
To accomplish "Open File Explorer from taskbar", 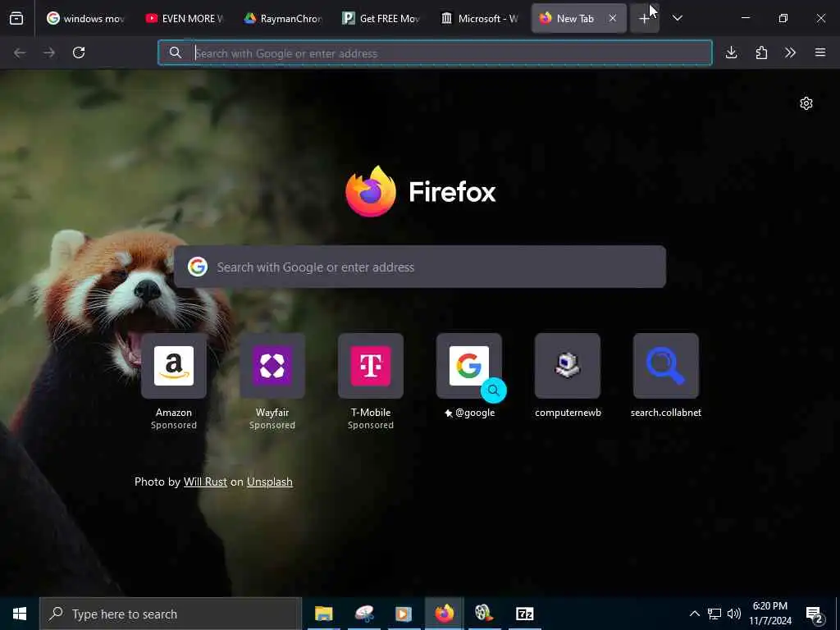I will [x=323, y=614].
